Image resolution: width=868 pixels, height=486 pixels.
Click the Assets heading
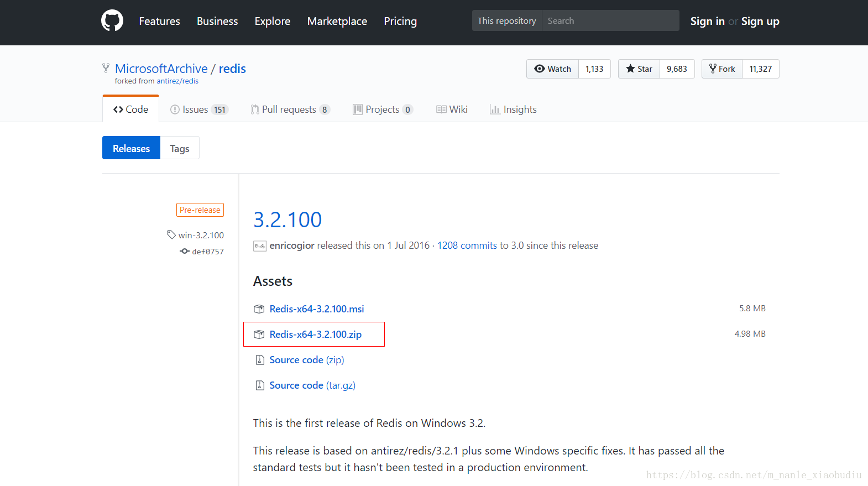click(x=273, y=281)
